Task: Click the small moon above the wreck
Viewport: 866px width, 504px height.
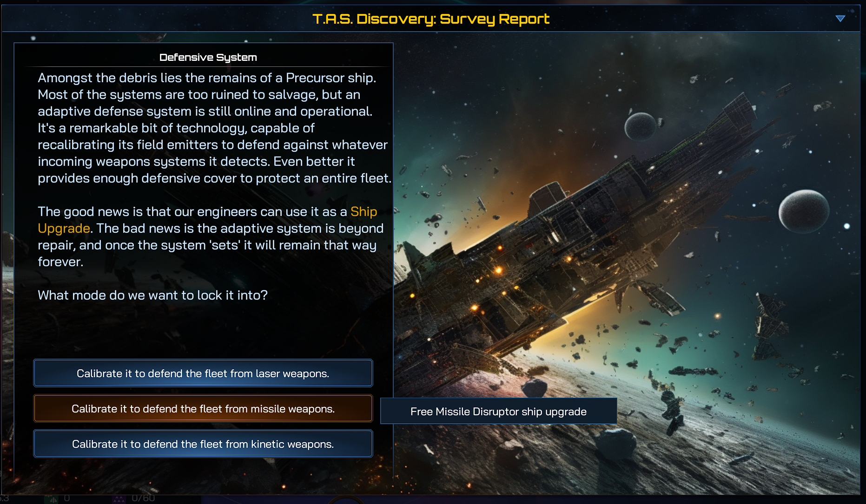Action: click(640, 126)
